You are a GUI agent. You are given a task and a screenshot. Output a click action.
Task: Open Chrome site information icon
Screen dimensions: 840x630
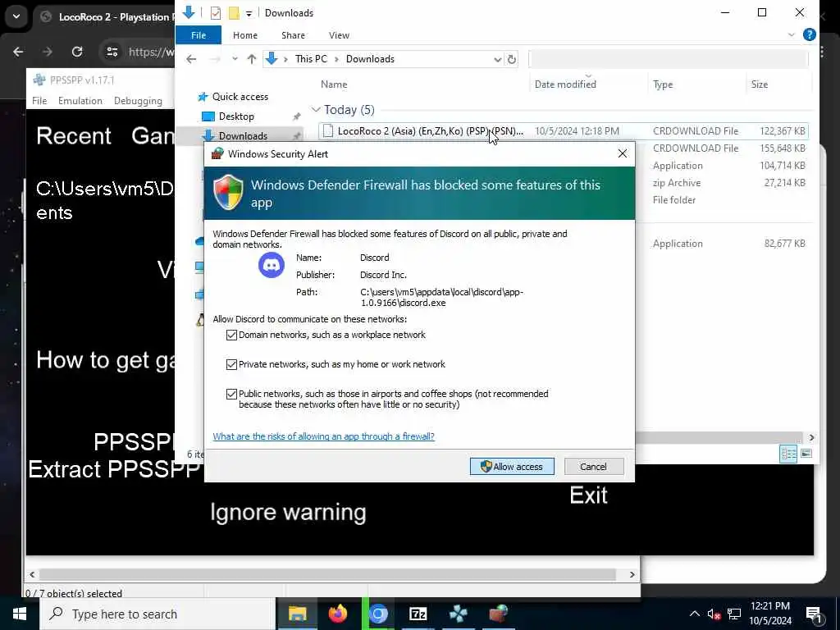(112, 52)
